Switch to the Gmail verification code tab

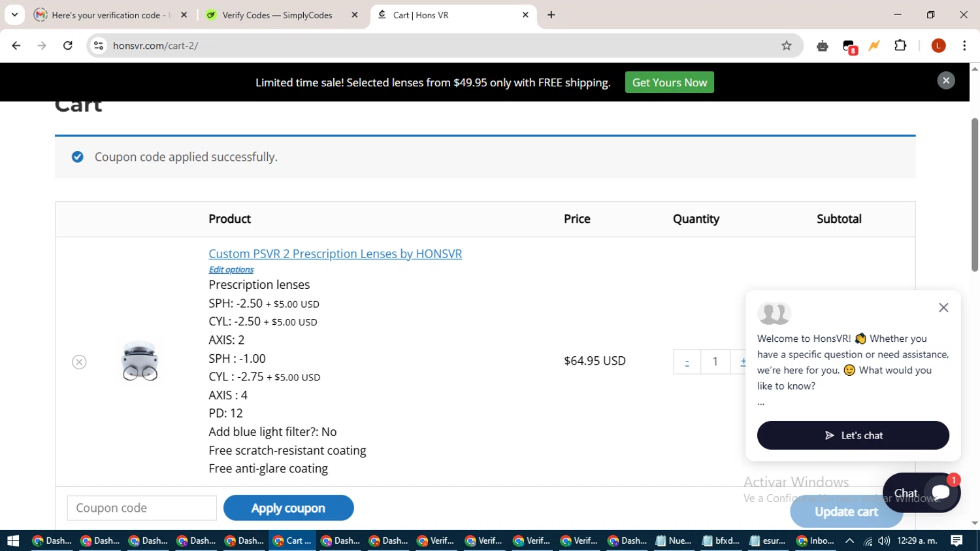110,15
